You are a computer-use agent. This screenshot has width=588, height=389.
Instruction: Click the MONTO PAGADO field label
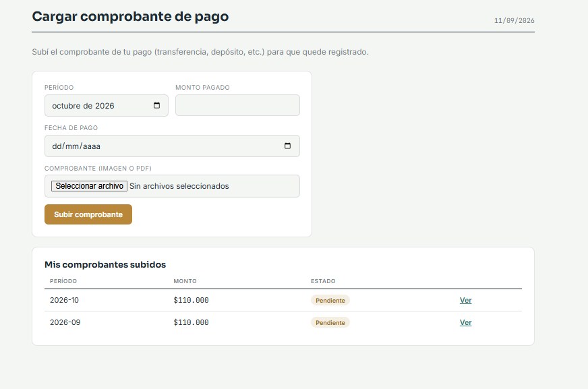pyautogui.click(x=202, y=88)
